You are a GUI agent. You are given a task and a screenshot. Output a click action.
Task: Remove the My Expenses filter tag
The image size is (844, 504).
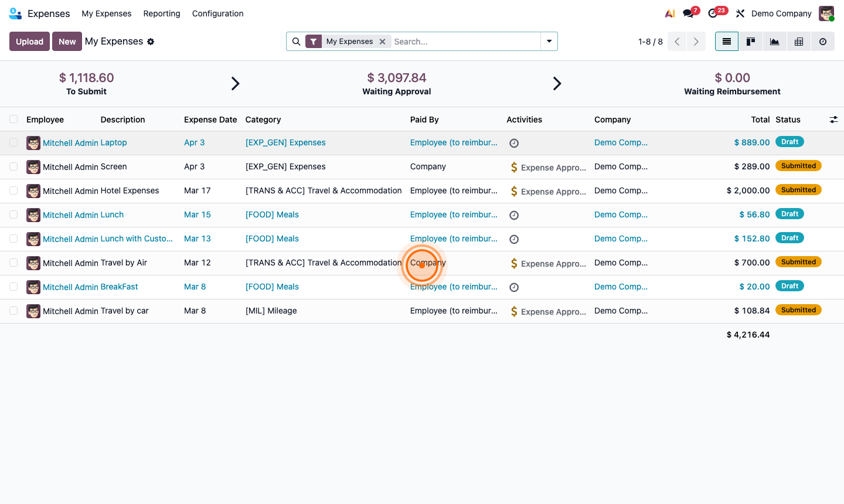click(383, 42)
